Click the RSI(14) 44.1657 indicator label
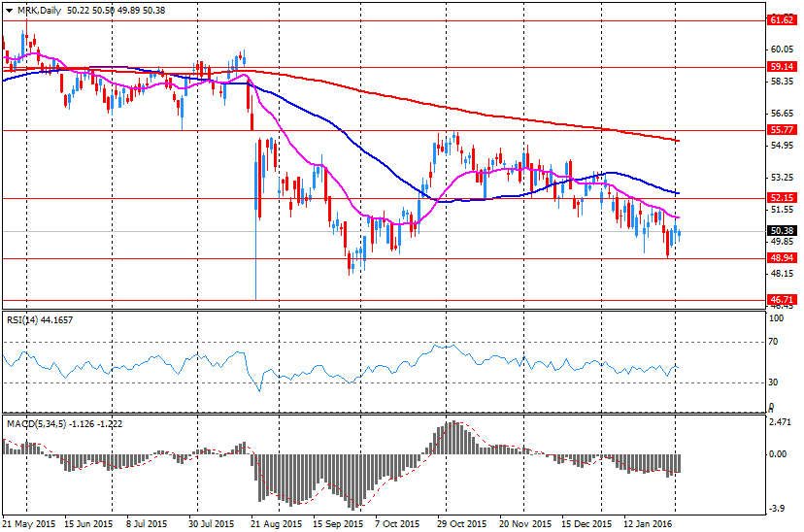The height and width of the screenshot is (532, 804). (40, 320)
